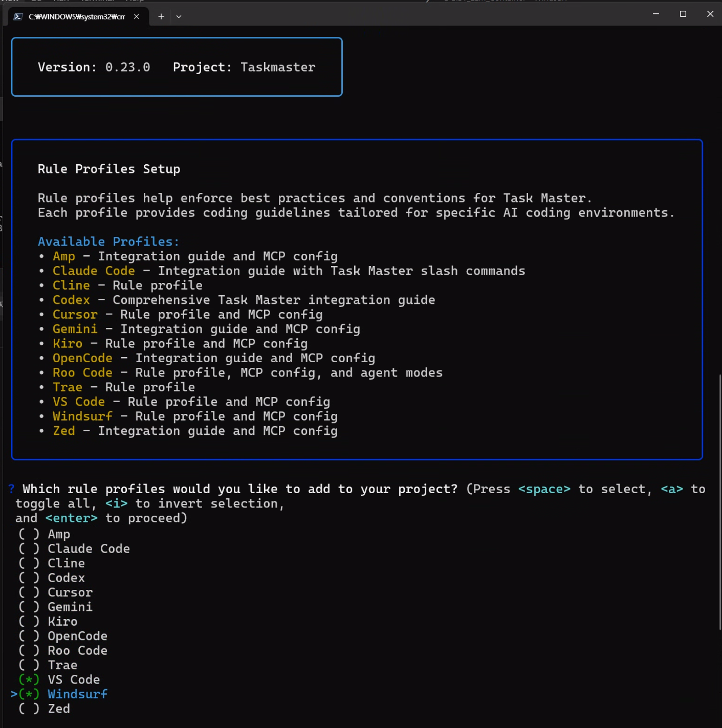Close the terminal window
The width and height of the screenshot is (722, 728).
point(710,14)
